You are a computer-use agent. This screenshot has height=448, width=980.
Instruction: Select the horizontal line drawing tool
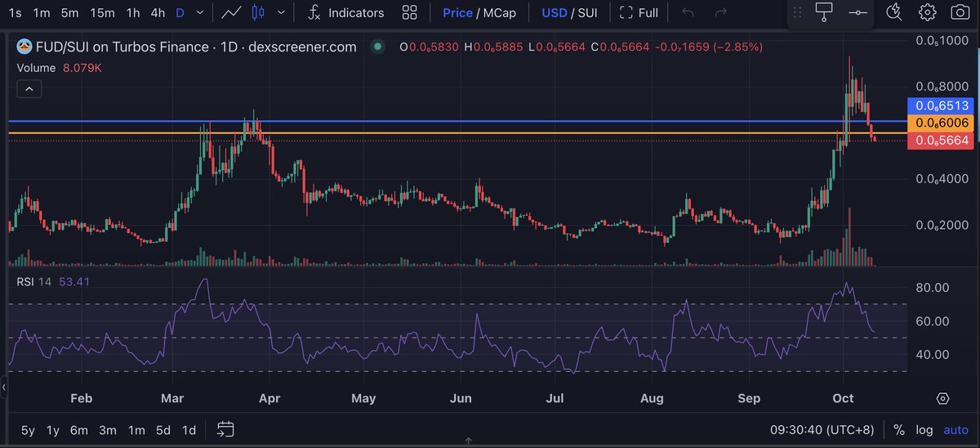tap(857, 12)
